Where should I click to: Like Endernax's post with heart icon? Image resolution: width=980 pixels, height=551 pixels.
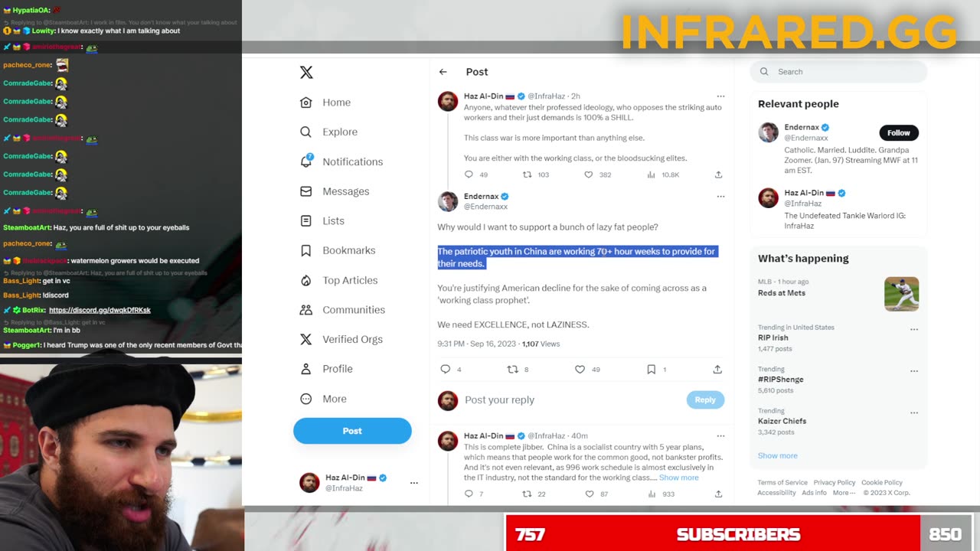tap(580, 370)
